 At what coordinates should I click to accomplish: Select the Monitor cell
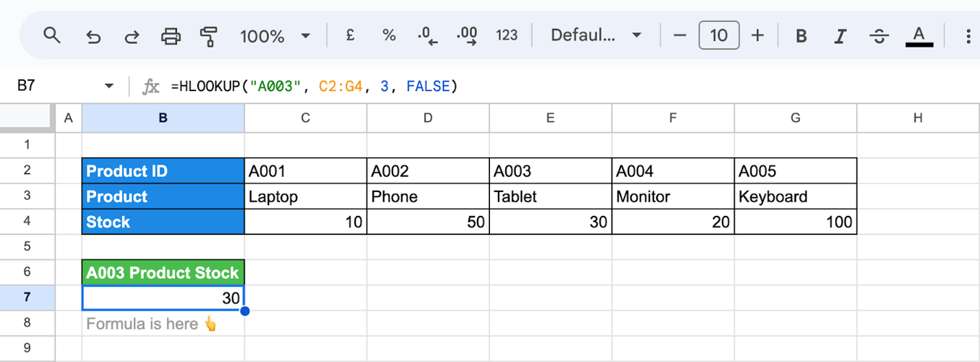[673, 196]
